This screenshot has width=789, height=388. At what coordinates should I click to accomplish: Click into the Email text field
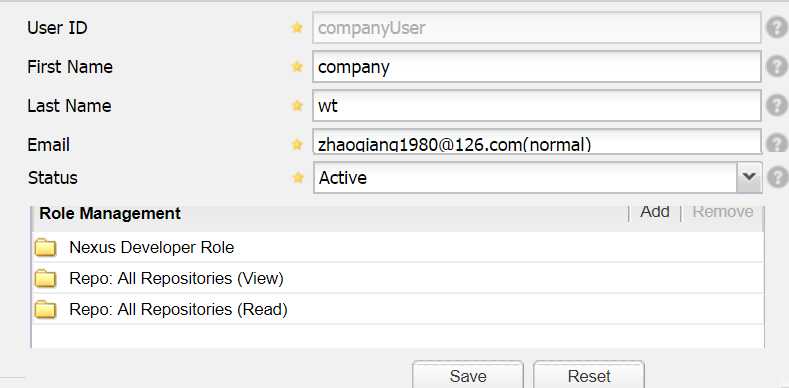click(x=536, y=142)
